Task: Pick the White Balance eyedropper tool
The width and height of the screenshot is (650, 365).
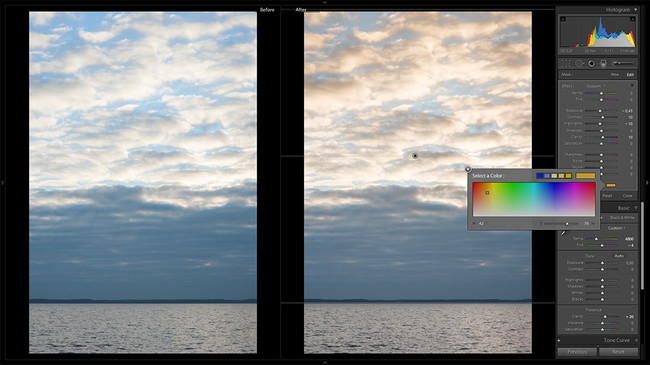Action: [x=563, y=233]
